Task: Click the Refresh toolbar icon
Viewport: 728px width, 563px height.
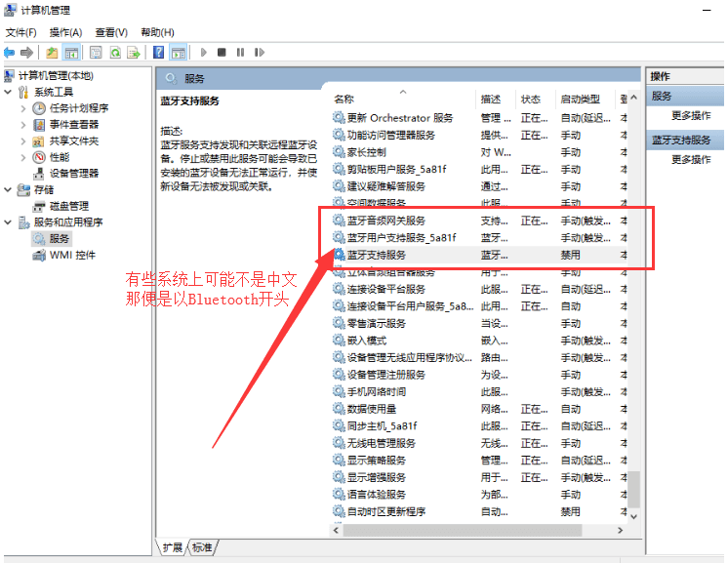Action: tap(115, 52)
